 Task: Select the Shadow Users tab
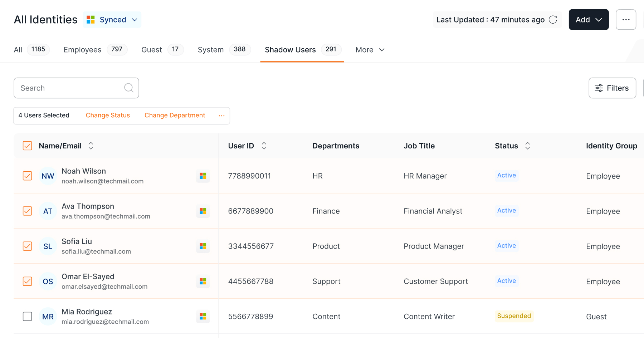302,50
